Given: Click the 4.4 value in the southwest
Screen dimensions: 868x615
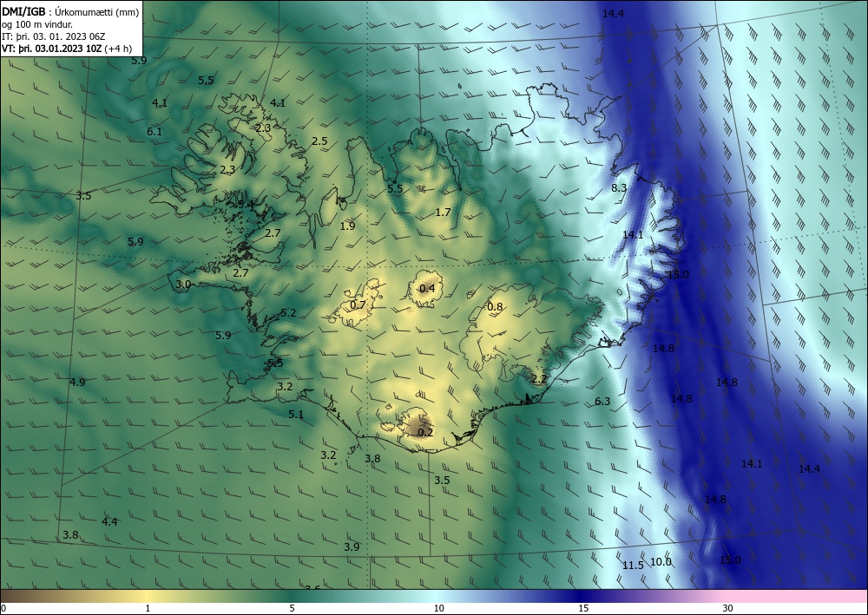Looking at the screenshot, I should [x=109, y=521].
